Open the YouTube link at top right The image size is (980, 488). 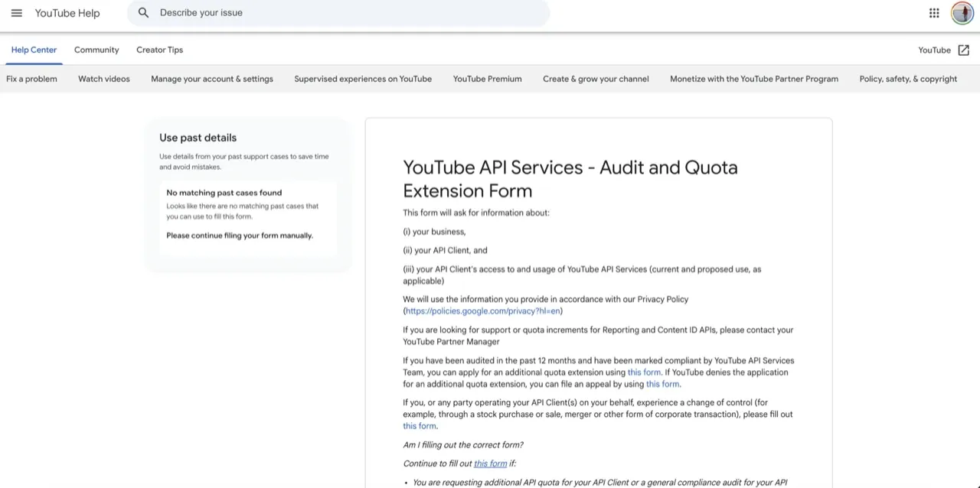pos(934,50)
